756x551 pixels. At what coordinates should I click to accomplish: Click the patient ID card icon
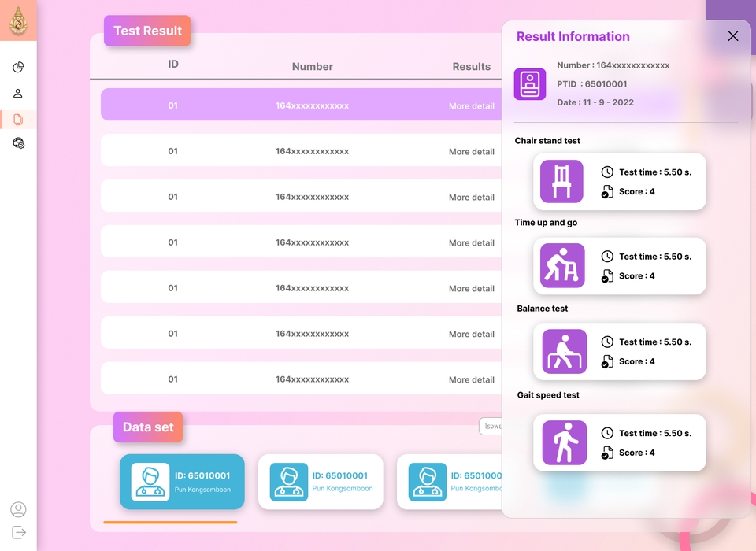coord(530,84)
